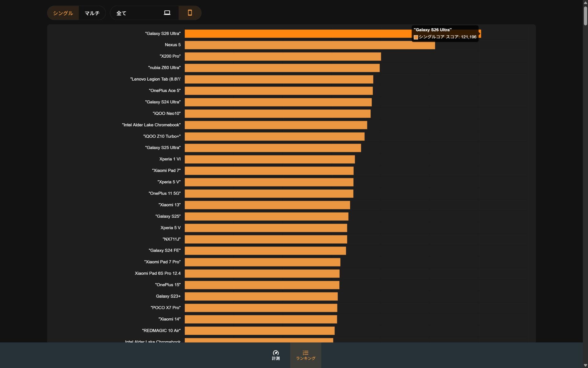This screenshot has width=588, height=368.
Task: Select the "iQOO Z10 Turbo+" label
Action: pyautogui.click(x=162, y=136)
